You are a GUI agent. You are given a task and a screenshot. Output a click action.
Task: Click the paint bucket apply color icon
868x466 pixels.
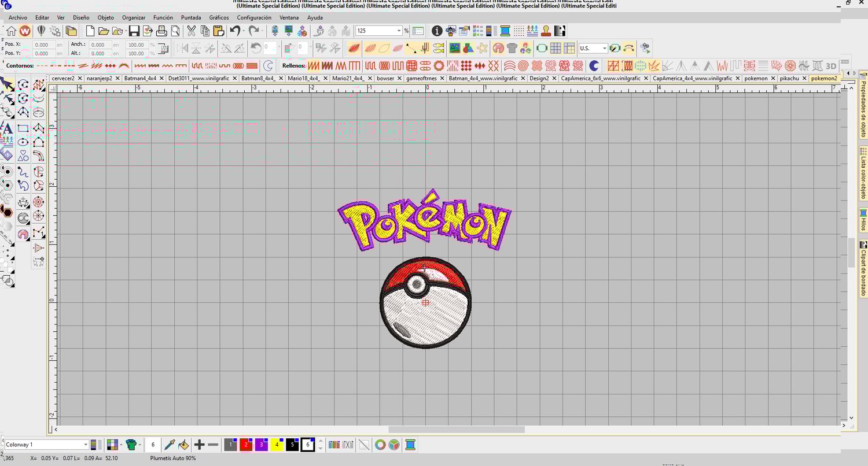(183, 445)
